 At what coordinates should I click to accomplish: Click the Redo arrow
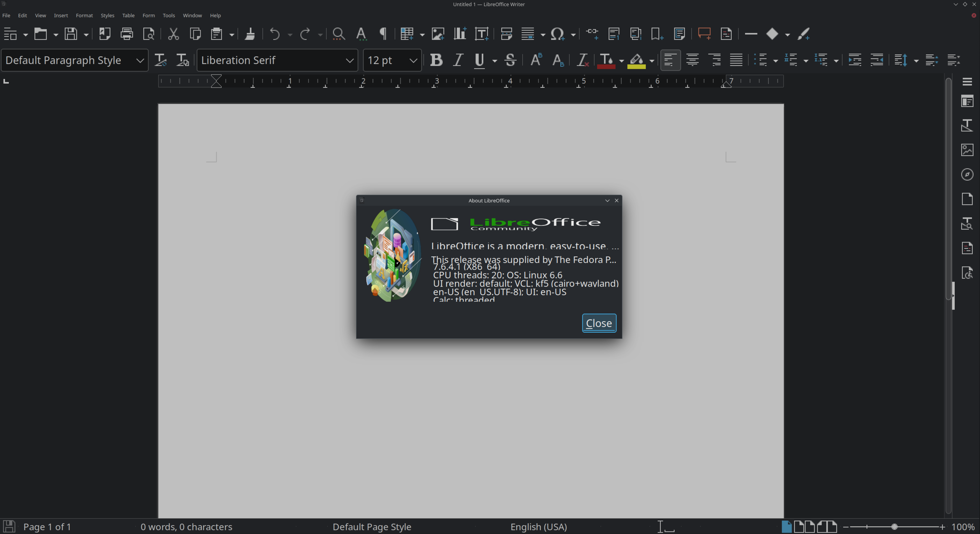pos(305,34)
